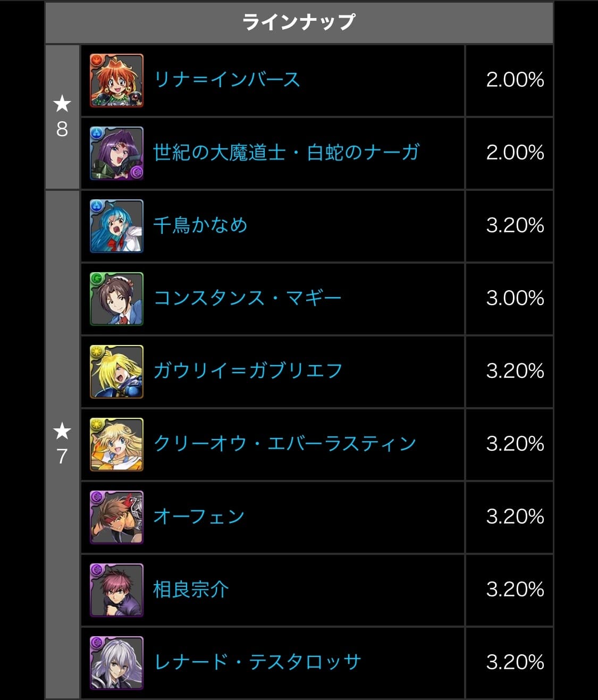Tap the コンスタンス・マギー character portrait

pos(116,299)
